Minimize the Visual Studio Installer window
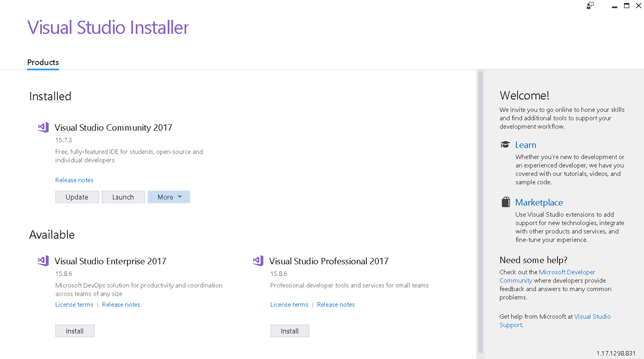Screen dimensions: 644x359 coord(614,6)
